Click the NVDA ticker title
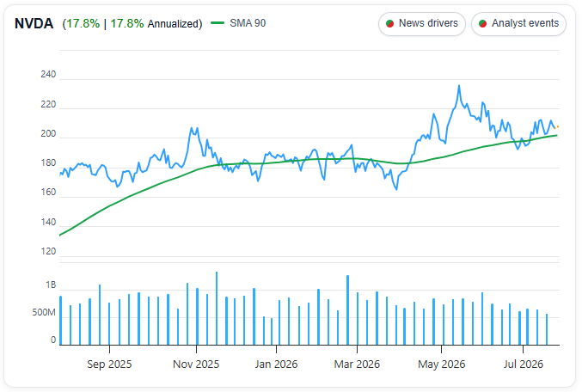The width and height of the screenshot is (582, 392). [34, 23]
